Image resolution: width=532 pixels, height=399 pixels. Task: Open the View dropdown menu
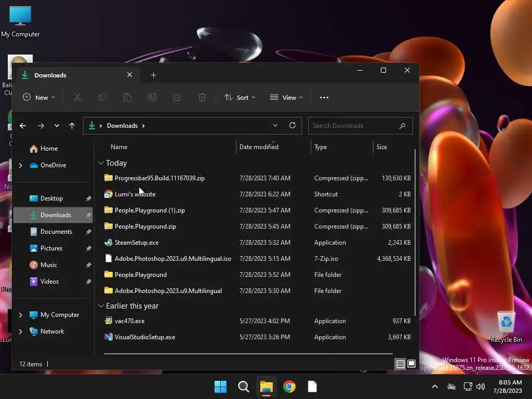[x=286, y=97]
